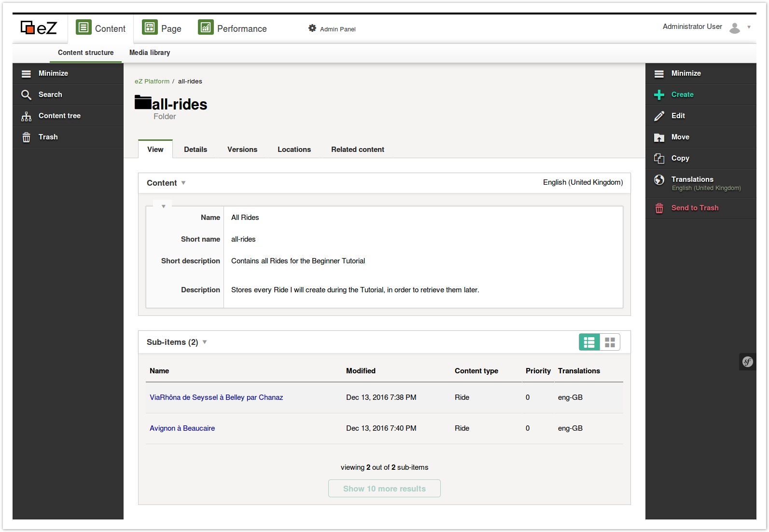Click the green Create plus icon

click(659, 95)
